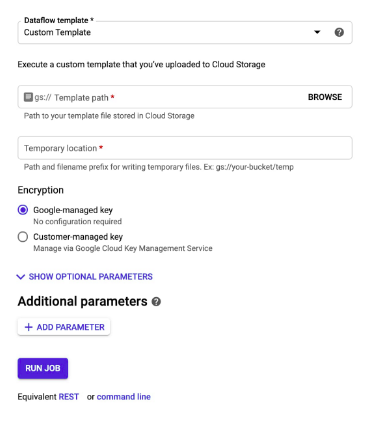Image resolution: width=376 pixels, height=422 pixels.
Task: Click the bucket icon in Template path field
Action: coord(28,97)
